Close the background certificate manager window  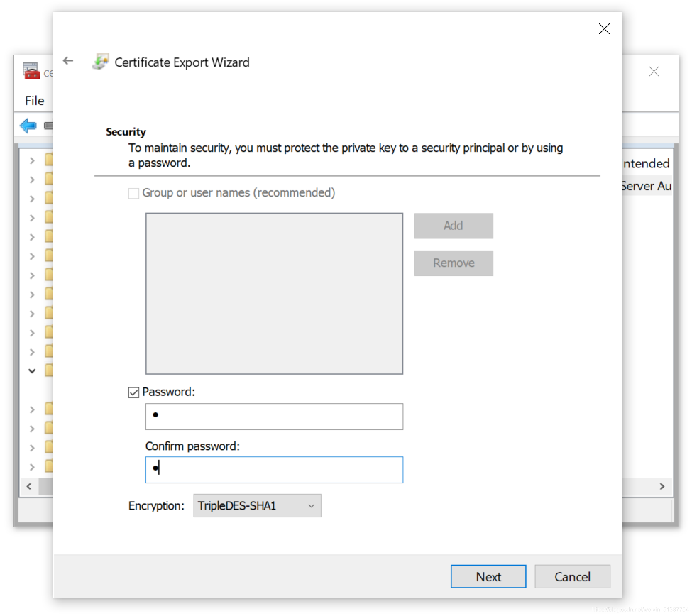tap(654, 72)
